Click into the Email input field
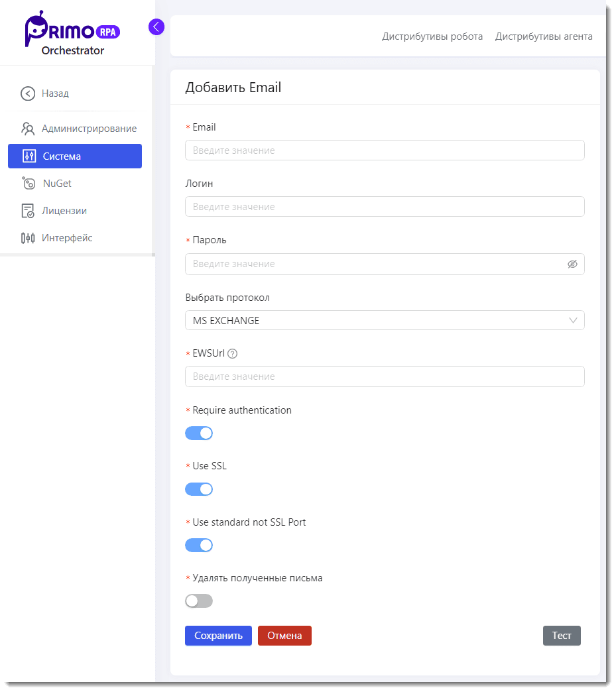Viewport: 616px width, 692px height. [385, 150]
